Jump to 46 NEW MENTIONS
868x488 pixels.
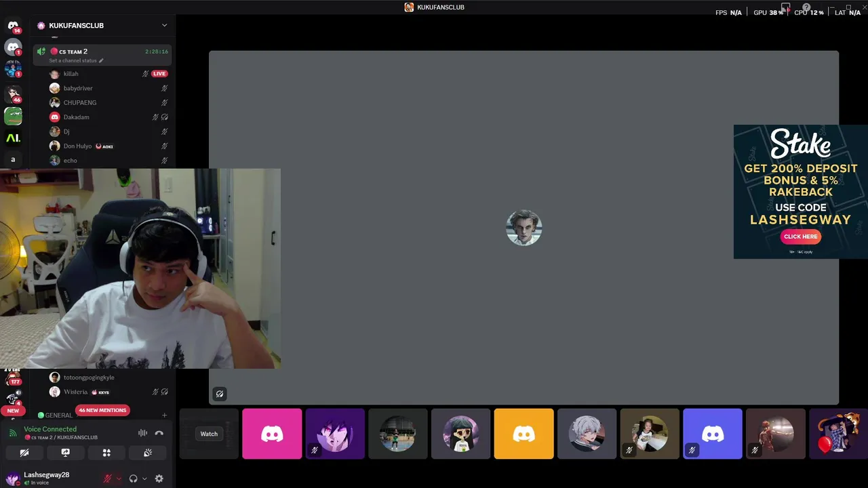(x=102, y=410)
